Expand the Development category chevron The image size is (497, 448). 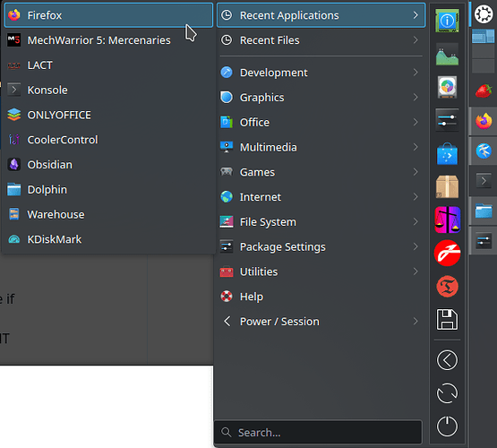(416, 73)
